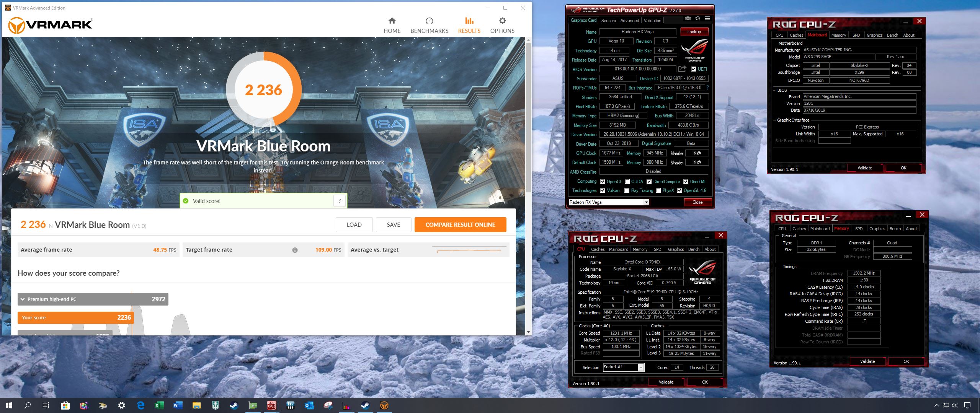
Task: Click Validate in CPU-Z processor window
Action: pos(666,382)
